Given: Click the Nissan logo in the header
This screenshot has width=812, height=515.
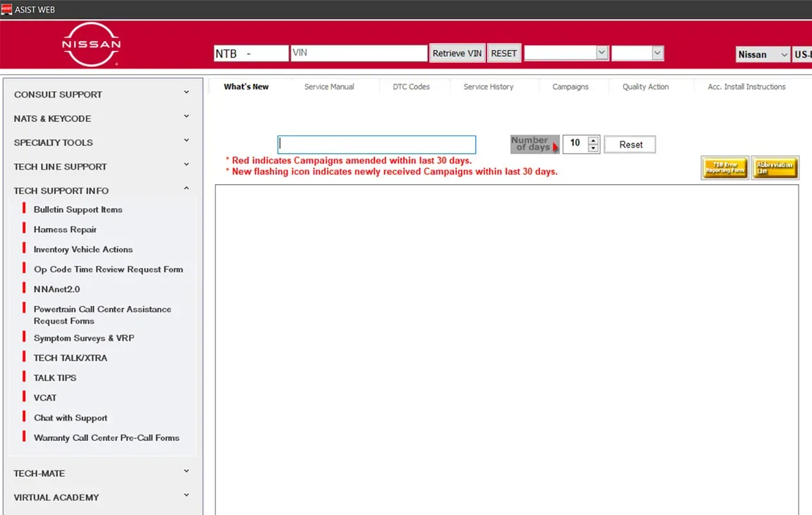Looking at the screenshot, I should [91, 44].
